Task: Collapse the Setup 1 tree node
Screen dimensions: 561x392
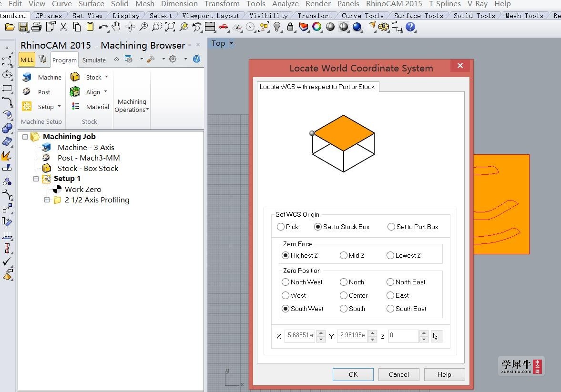Action: [36, 179]
